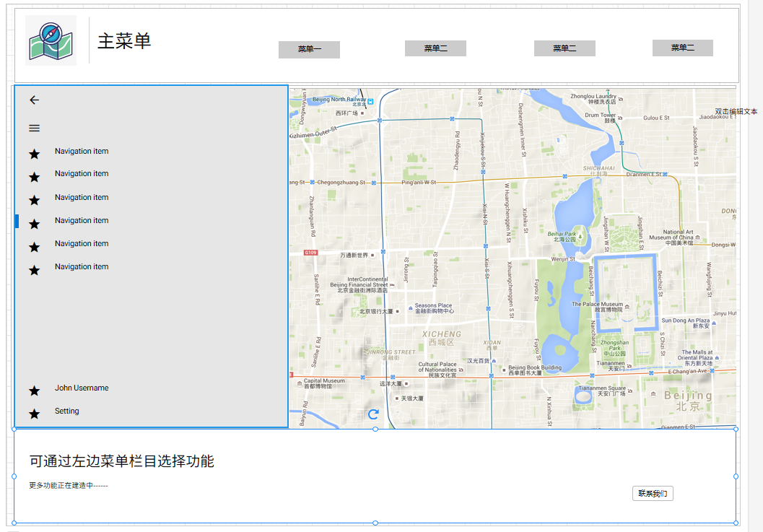
Task: Select the 菜单一 menu button
Action: pos(309,50)
